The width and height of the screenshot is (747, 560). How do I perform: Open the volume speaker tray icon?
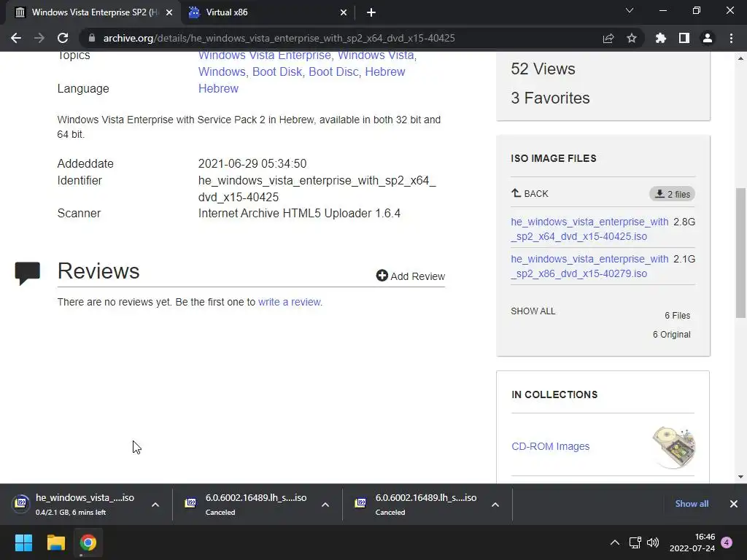(653, 542)
